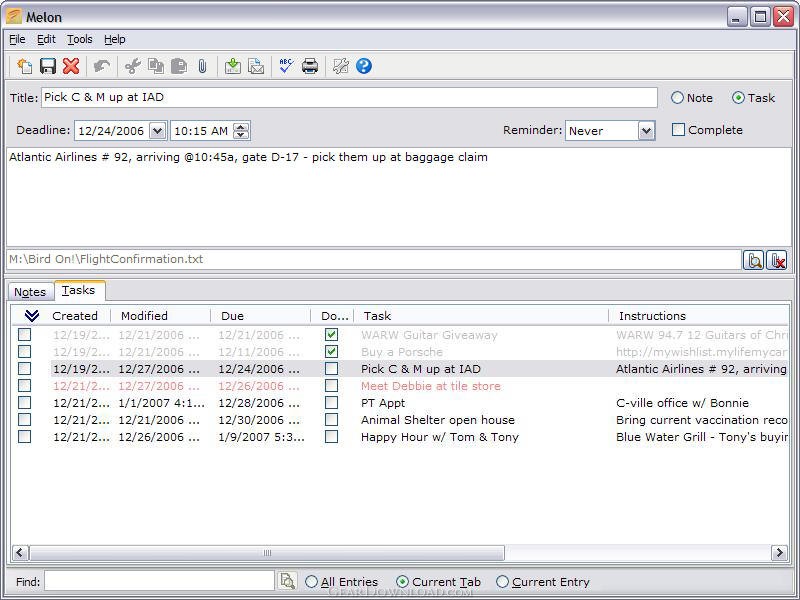Tick the selection box for the PT Appt row

24,403
